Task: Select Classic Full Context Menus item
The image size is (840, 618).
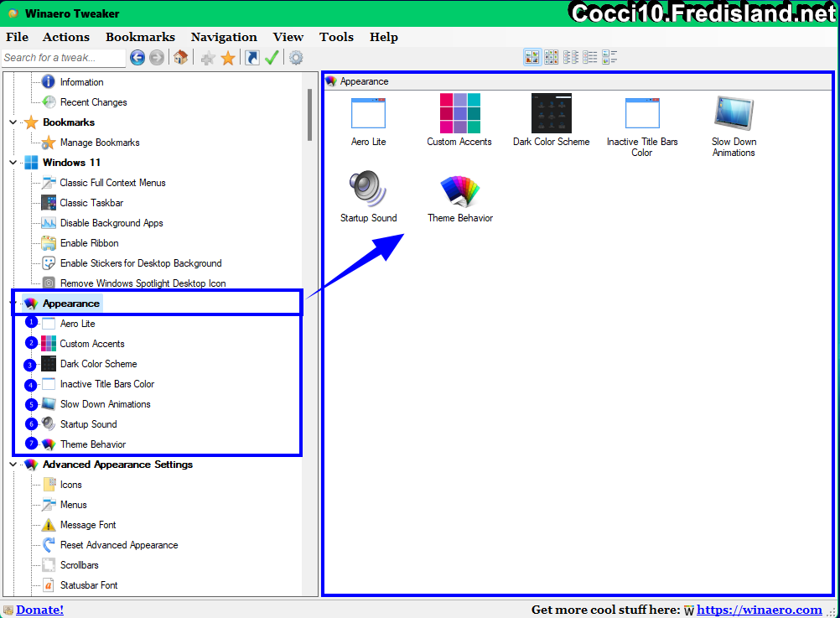Action: [x=112, y=183]
